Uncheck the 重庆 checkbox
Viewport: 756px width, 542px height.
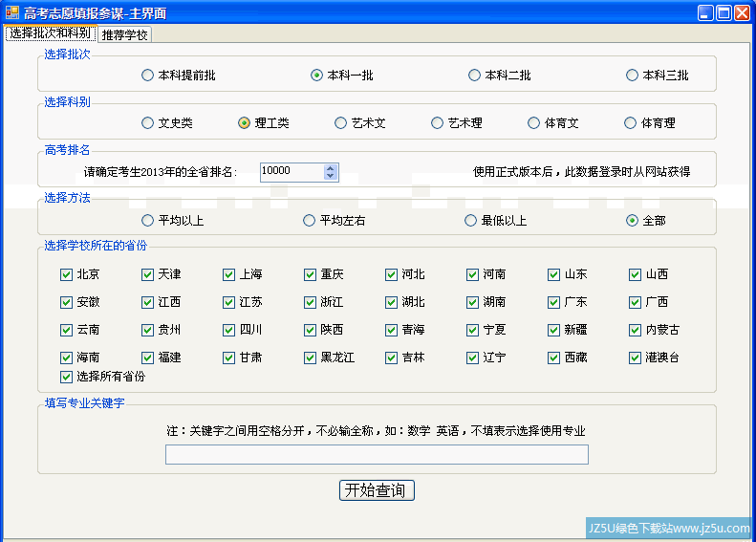[310, 275]
